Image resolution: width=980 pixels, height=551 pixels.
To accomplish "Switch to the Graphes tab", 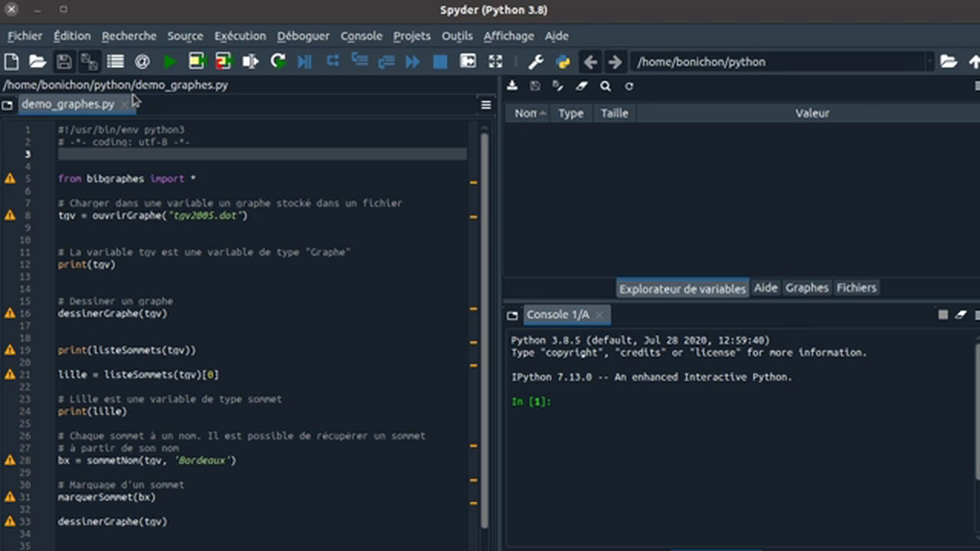I will tap(807, 288).
